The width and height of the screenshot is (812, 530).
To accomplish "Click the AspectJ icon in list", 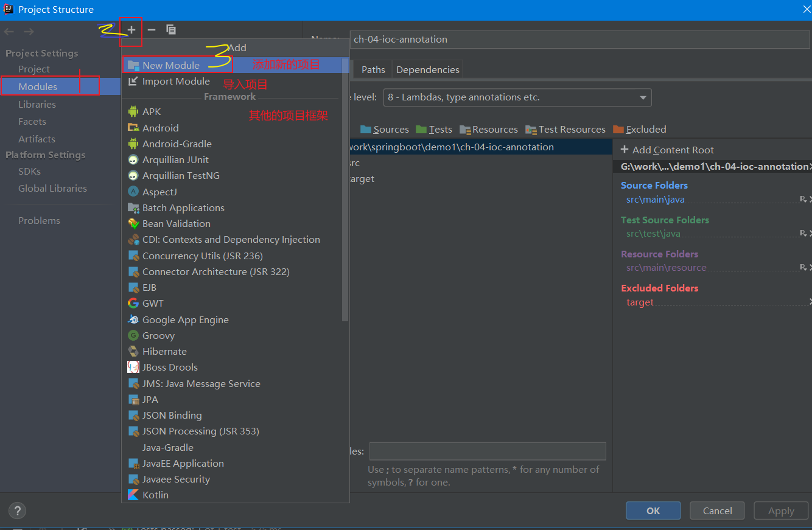I will tap(133, 192).
